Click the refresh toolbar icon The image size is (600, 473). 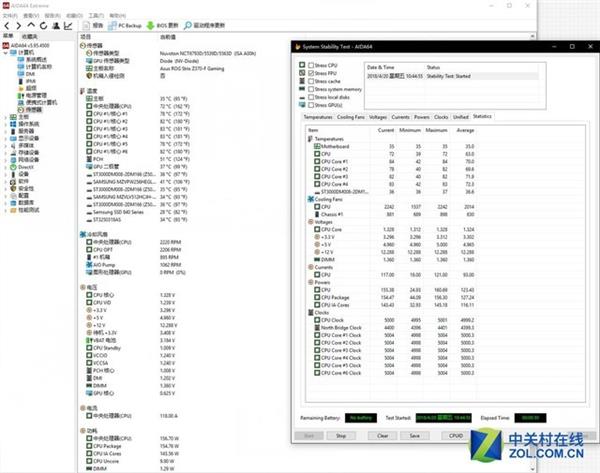[x=43, y=26]
